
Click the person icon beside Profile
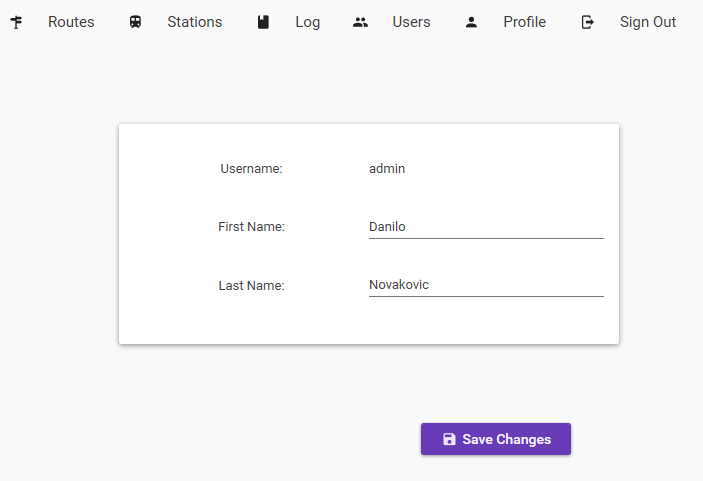(471, 22)
